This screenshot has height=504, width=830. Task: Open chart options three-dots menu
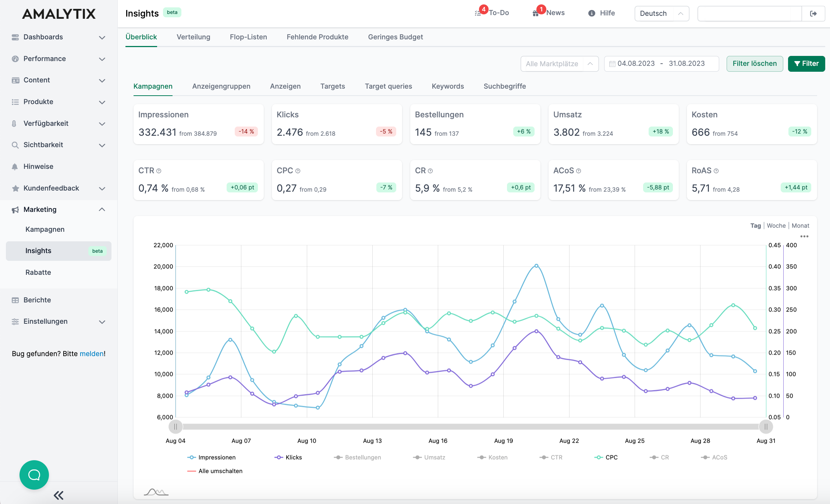[804, 237]
